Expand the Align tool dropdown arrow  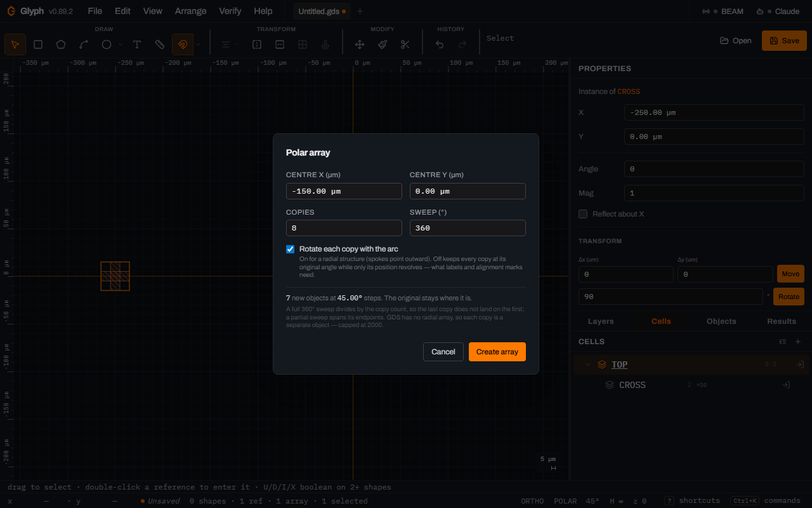click(237, 44)
